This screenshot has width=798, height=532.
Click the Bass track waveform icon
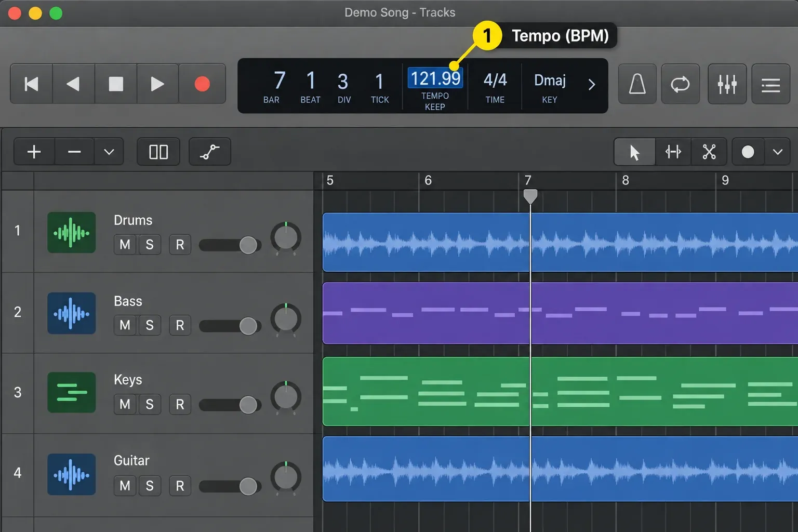(x=72, y=313)
